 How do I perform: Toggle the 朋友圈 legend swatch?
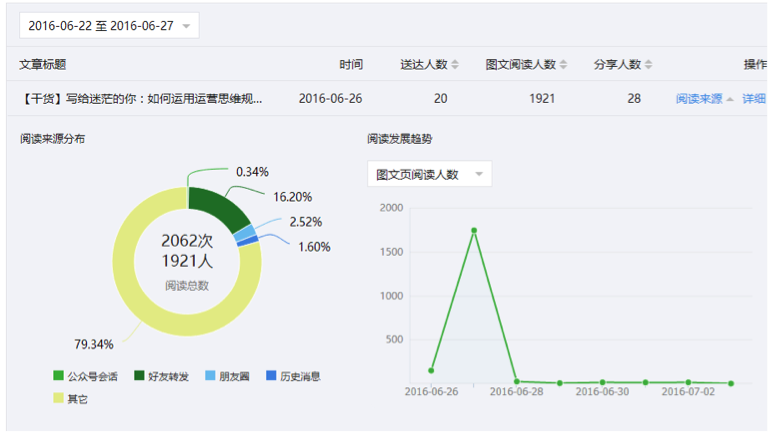[x=210, y=376]
